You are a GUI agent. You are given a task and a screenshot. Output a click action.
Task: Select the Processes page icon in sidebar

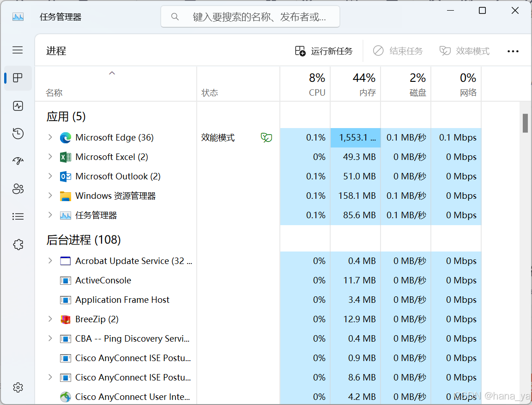[18, 78]
